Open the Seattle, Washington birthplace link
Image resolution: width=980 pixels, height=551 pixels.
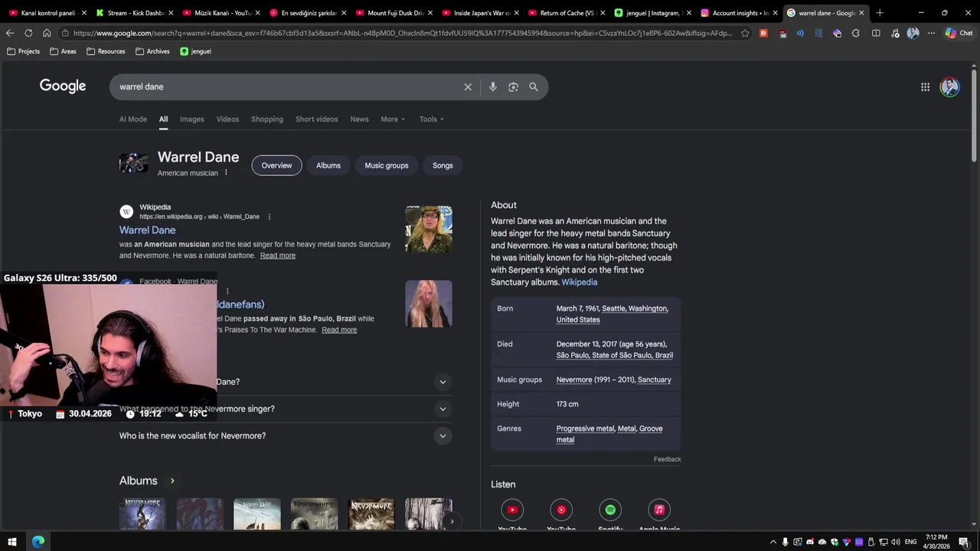point(635,308)
